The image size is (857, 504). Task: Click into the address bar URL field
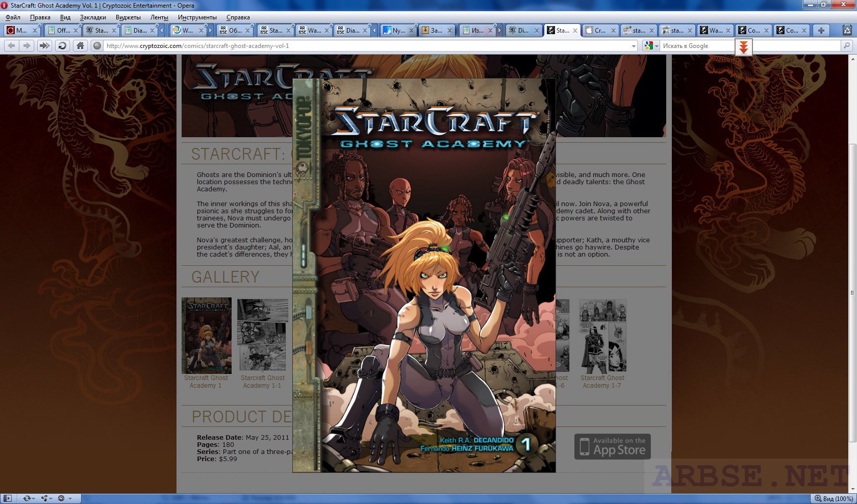tap(367, 46)
